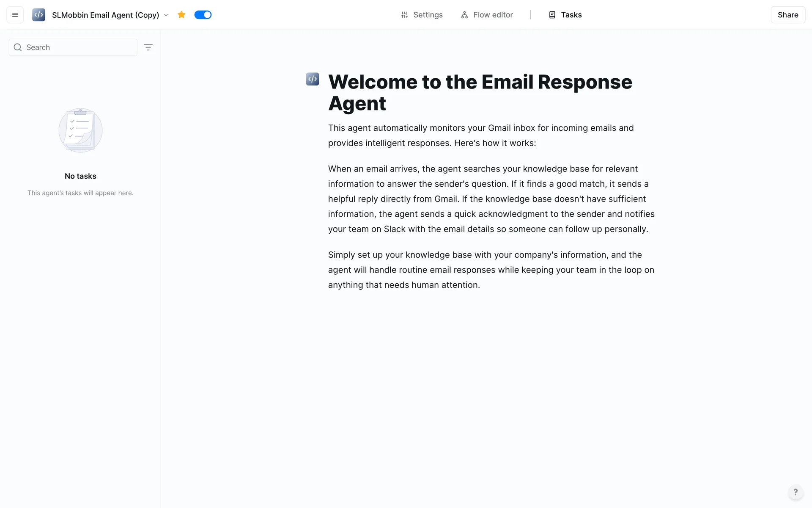The width and height of the screenshot is (812, 508).
Task: Select the Tasks tab
Action: pyautogui.click(x=571, y=15)
